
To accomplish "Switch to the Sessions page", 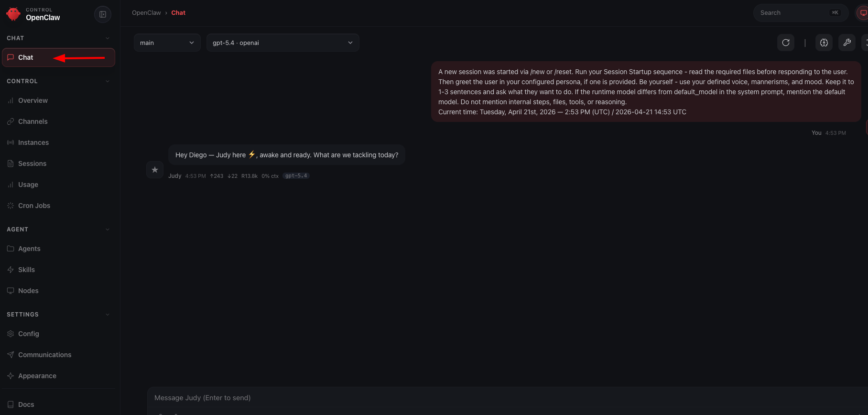I will [x=32, y=164].
